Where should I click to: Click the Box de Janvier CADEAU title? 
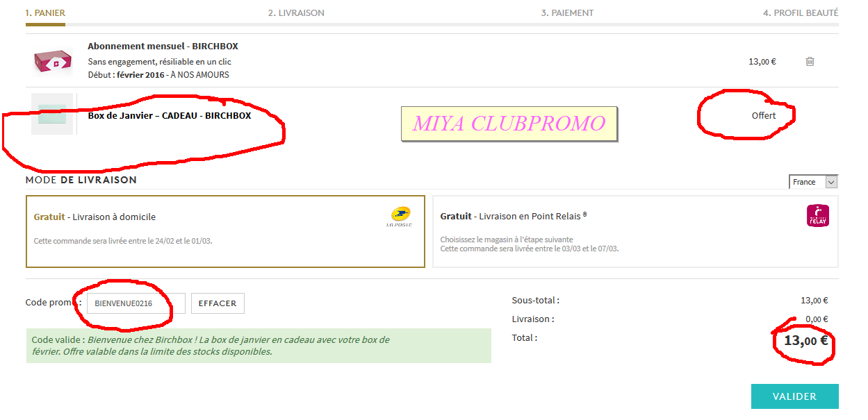point(168,116)
